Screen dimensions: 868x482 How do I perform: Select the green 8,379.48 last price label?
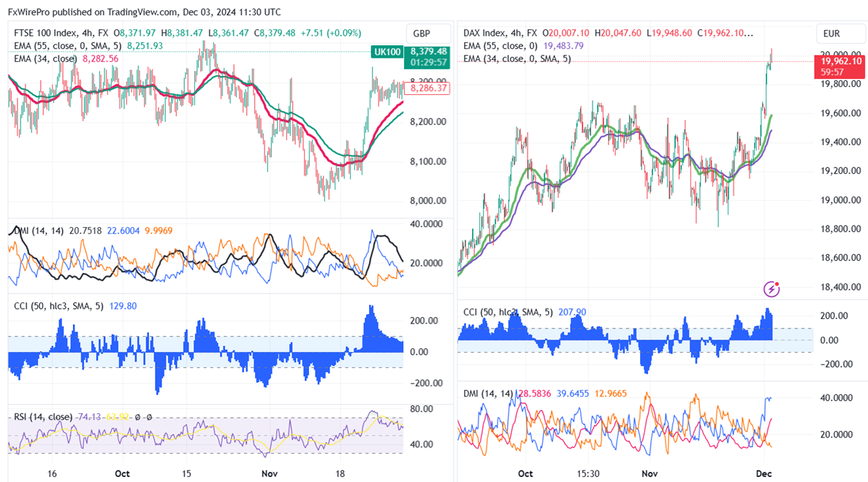[x=428, y=57]
